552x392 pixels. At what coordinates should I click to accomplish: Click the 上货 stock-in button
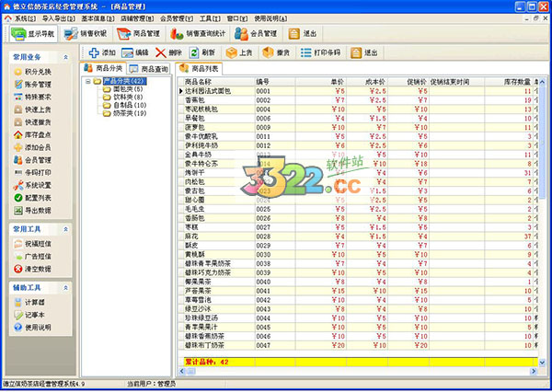click(239, 52)
